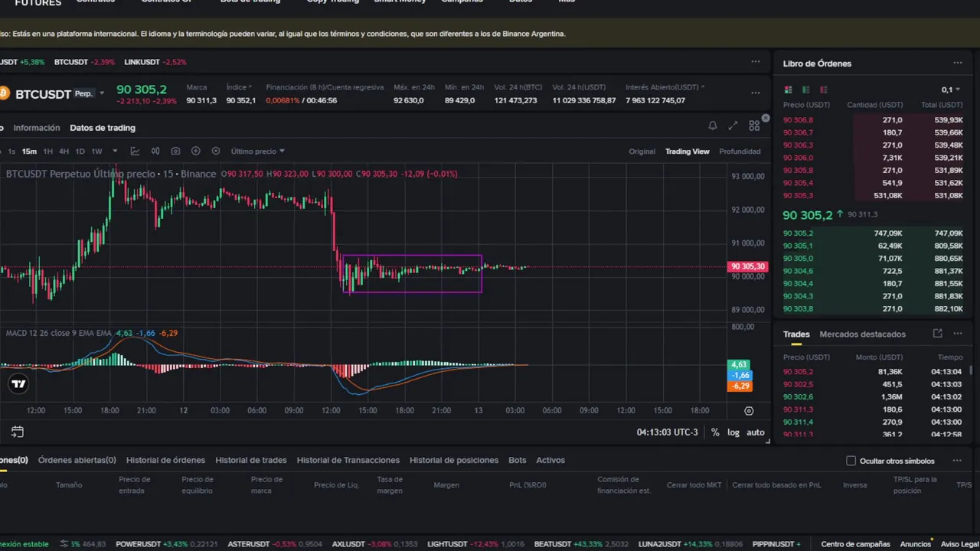980x551 pixels.
Task: Select the 1W timeframe
Action: click(96, 152)
